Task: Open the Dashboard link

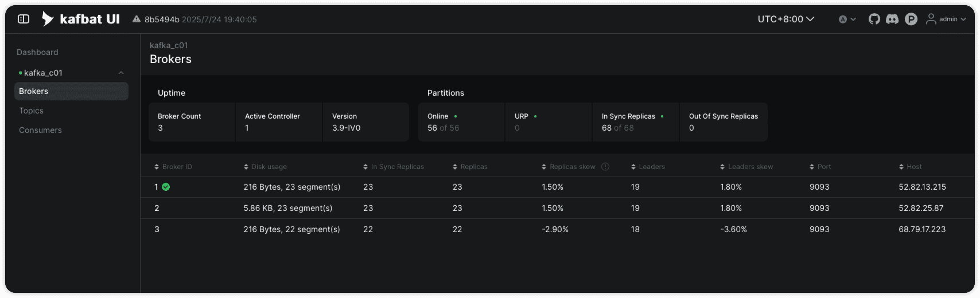Action: (37, 52)
